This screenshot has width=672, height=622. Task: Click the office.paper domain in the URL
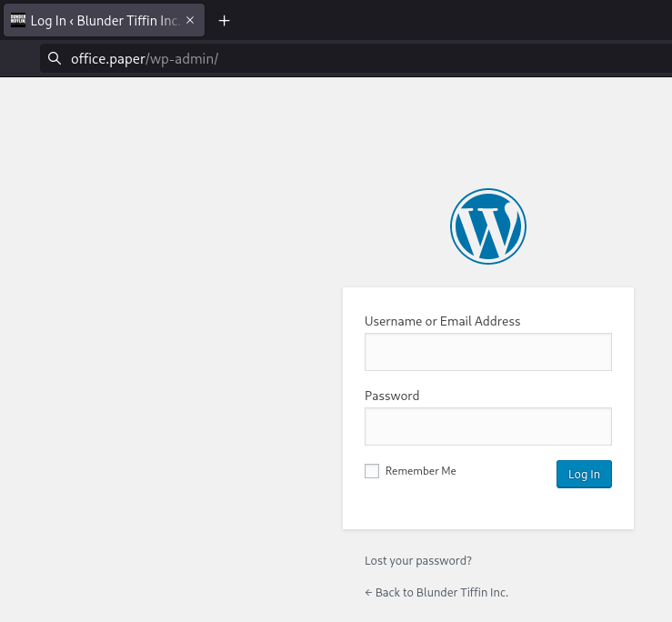[107, 59]
